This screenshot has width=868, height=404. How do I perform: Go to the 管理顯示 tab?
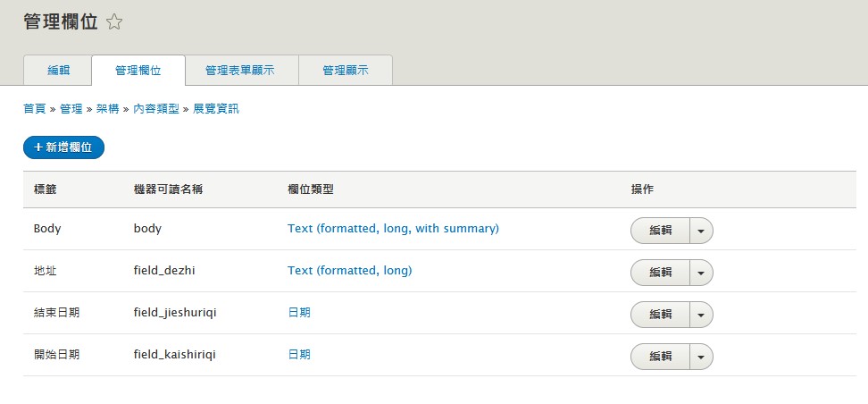346,70
